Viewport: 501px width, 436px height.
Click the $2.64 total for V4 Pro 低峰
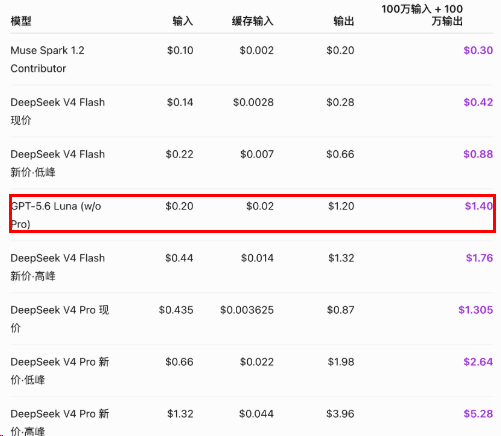coord(478,362)
